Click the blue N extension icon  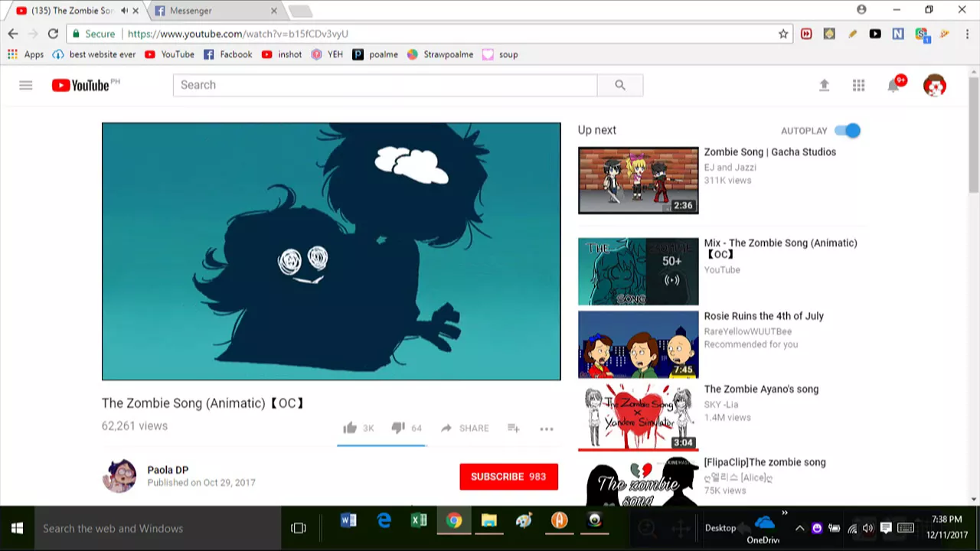898,34
